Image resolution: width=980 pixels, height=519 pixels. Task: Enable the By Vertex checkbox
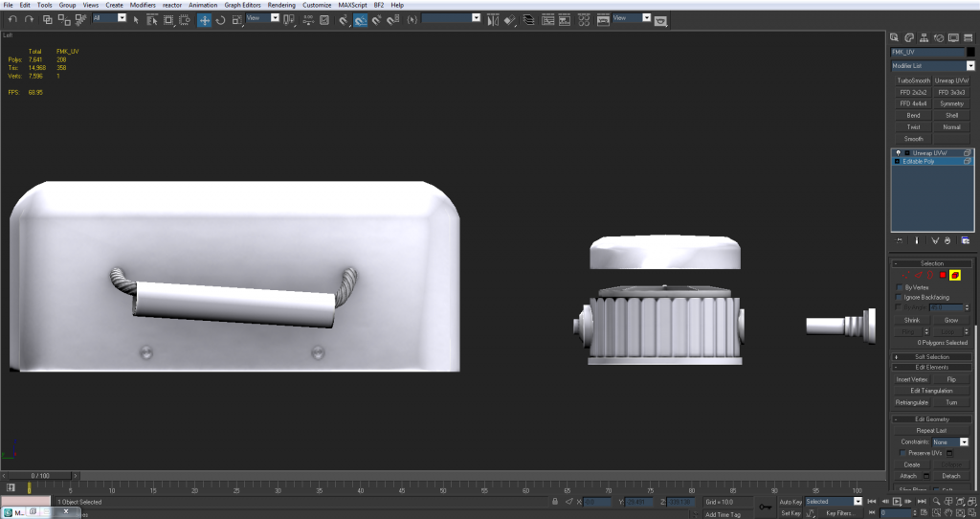pyautogui.click(x=898, y=287)
